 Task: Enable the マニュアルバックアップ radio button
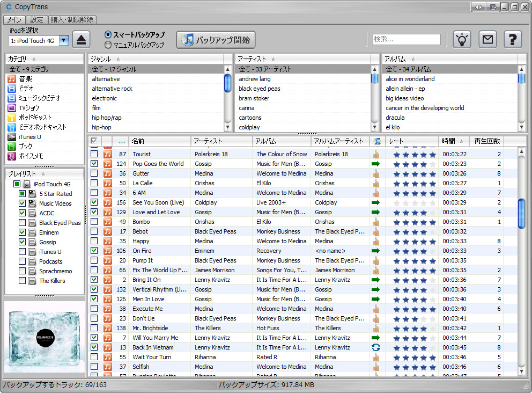tap(108, 45)
